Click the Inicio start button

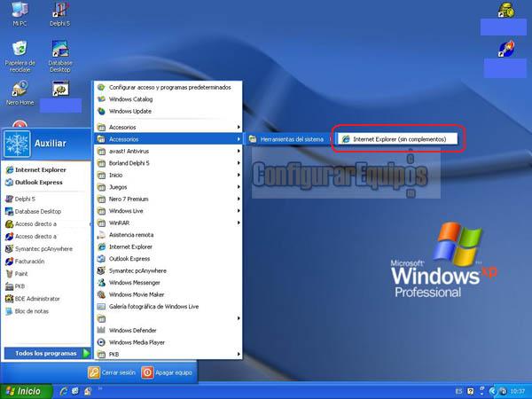(26, 391)
